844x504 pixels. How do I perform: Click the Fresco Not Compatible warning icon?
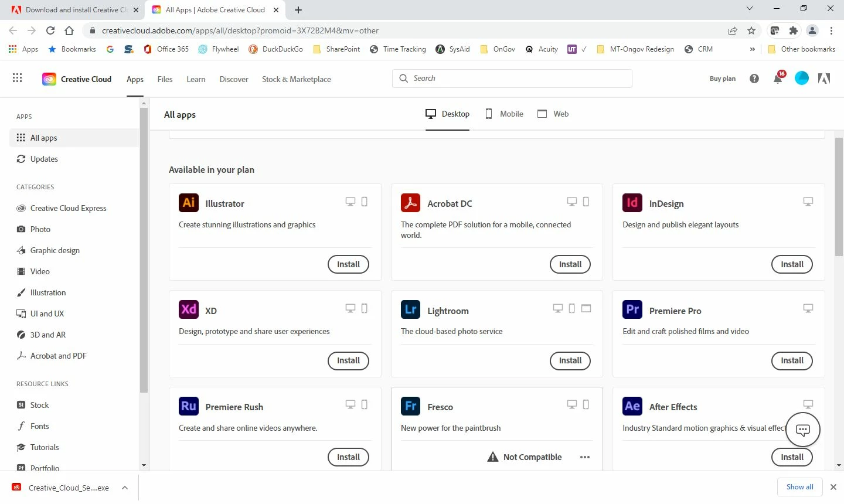(x=493, y=457)
